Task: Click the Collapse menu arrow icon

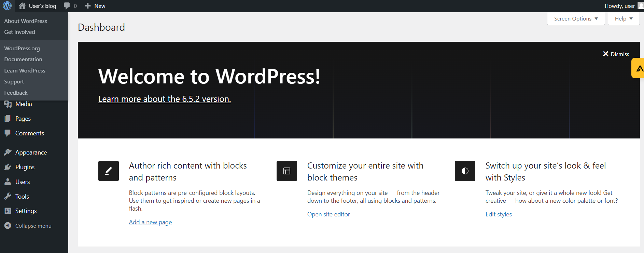Action: 8,226
